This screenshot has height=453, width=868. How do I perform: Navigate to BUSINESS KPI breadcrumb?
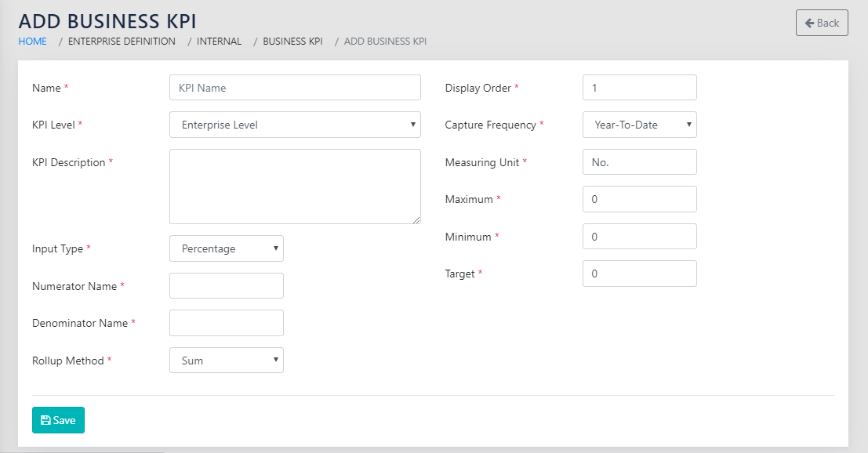tap(292, 41)
